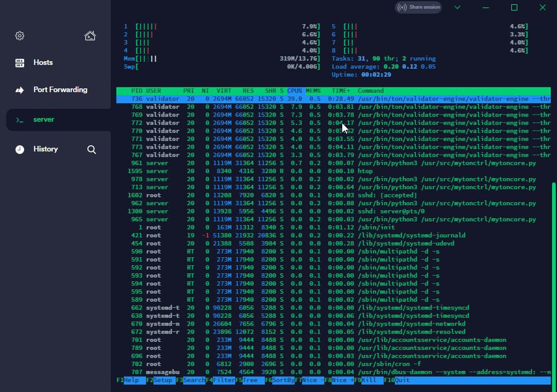Viewport: 557px width, 392px height.
Task: Click the Swp usage meter bar
Action: tap(222, 67)
